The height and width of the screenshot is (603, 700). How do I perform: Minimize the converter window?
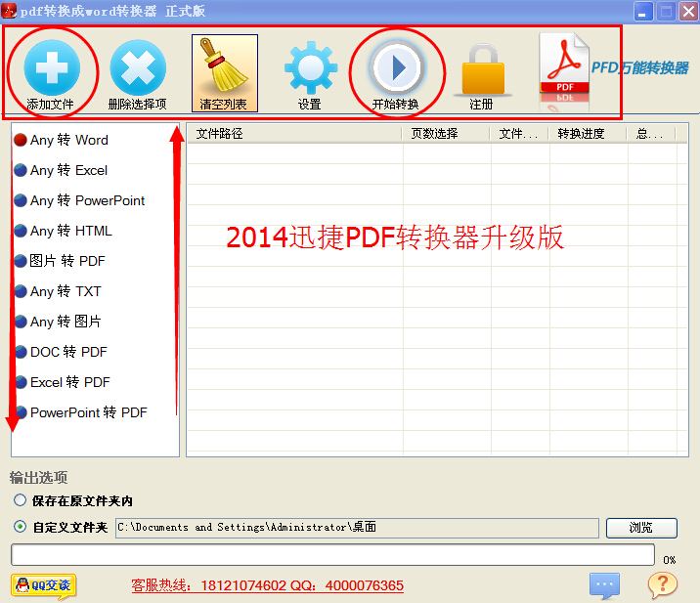tap(643, 12)
